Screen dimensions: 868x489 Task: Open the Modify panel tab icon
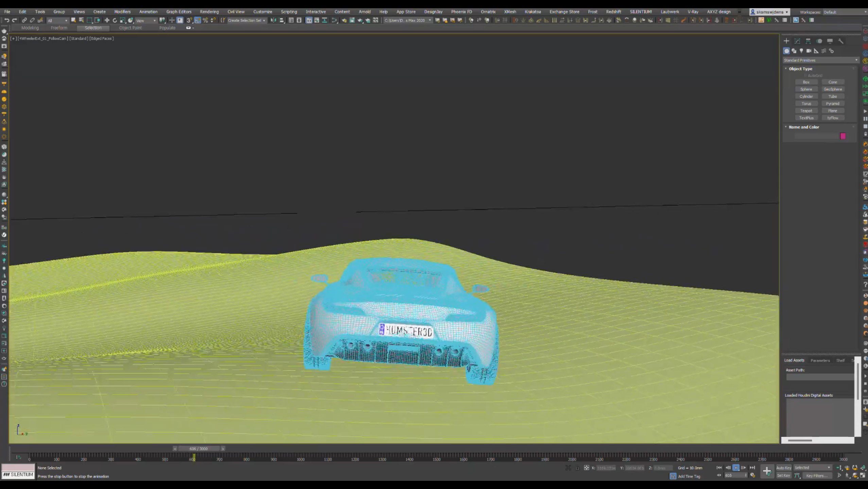pyautogui.click(x=797, y=41)
